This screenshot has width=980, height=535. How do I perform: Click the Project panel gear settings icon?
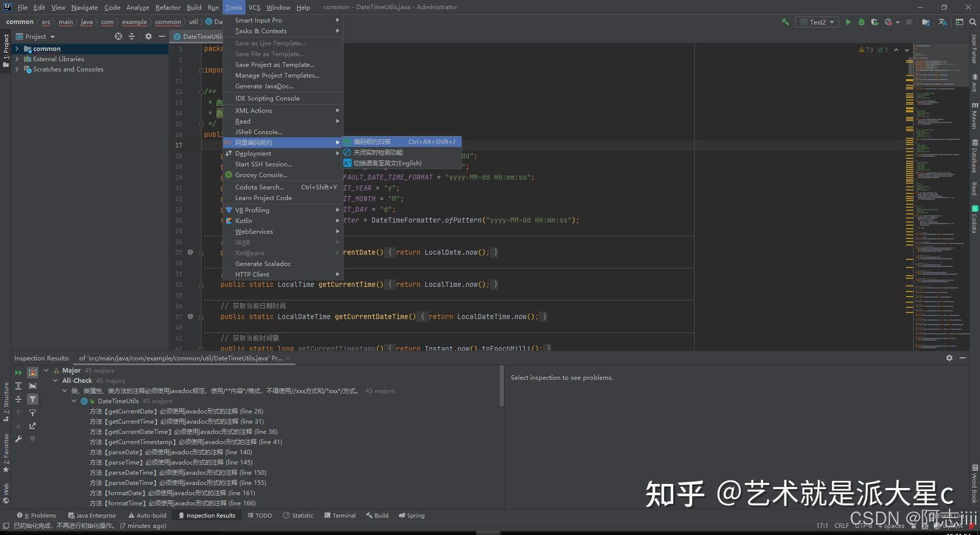pos(149,36)
